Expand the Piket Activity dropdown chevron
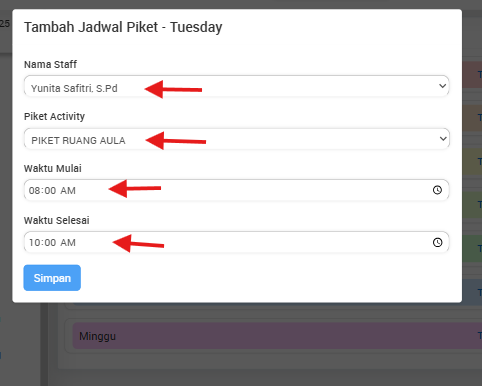The height and width of the screenshot is (386, 482). click(x=443, y=138)
